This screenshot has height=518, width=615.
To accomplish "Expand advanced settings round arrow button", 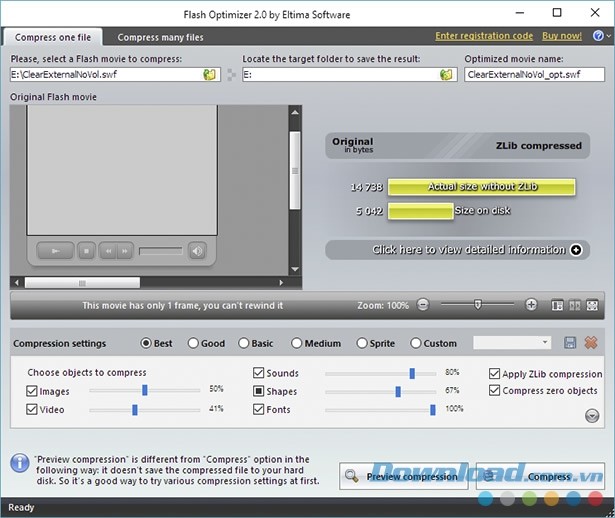I will 592,416.
